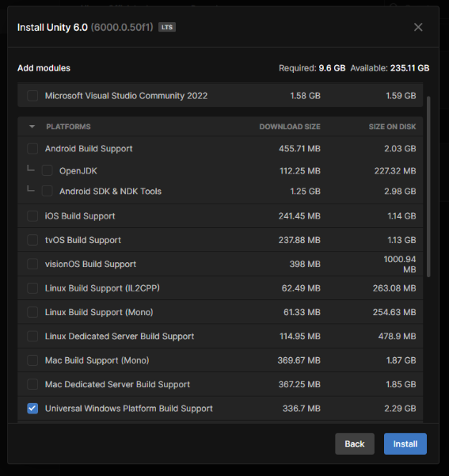Click the blue Install button
Image resolution: width=449 pixels, height=476 pixels.
point(405,444)
